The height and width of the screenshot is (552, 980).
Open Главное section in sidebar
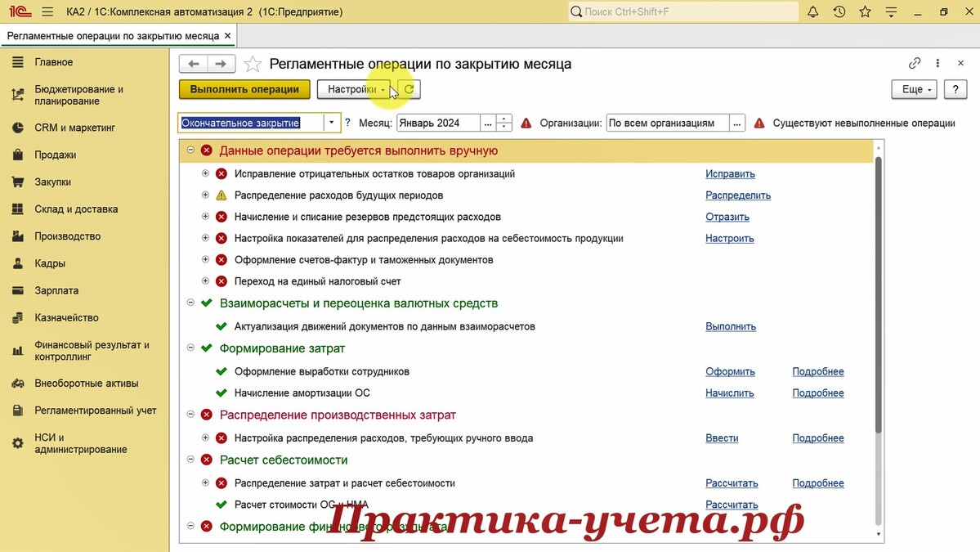[x=84, y=62]
